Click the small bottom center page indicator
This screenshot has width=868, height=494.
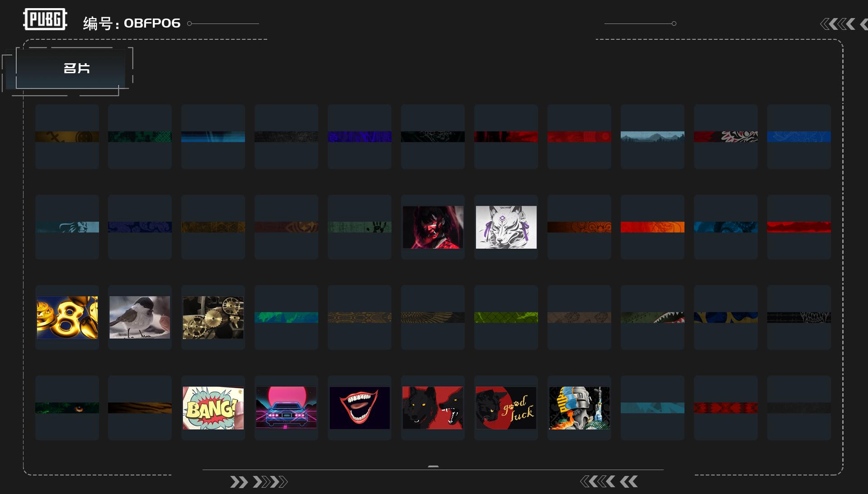click(x=433, y=466)
